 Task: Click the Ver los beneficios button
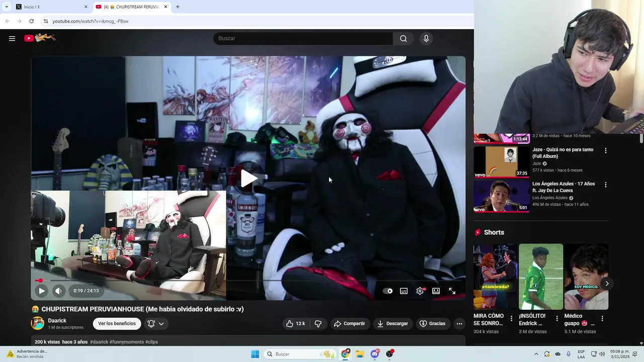click(117, 323)
